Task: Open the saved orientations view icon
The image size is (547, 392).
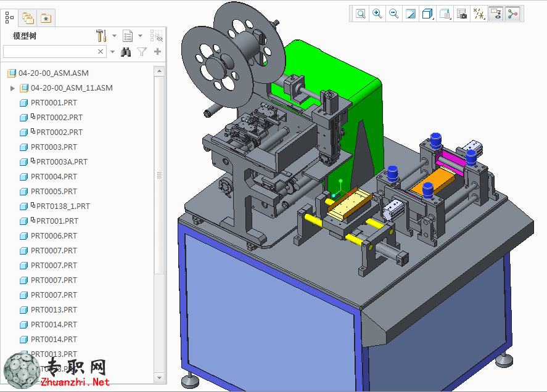Action: (x=445, y=14)
